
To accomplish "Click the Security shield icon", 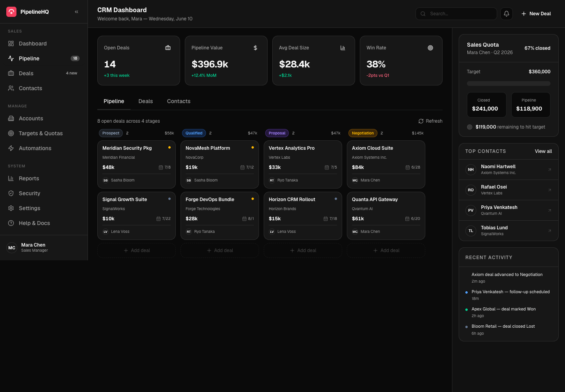I will pyautogui.click(x=11, y=193).
